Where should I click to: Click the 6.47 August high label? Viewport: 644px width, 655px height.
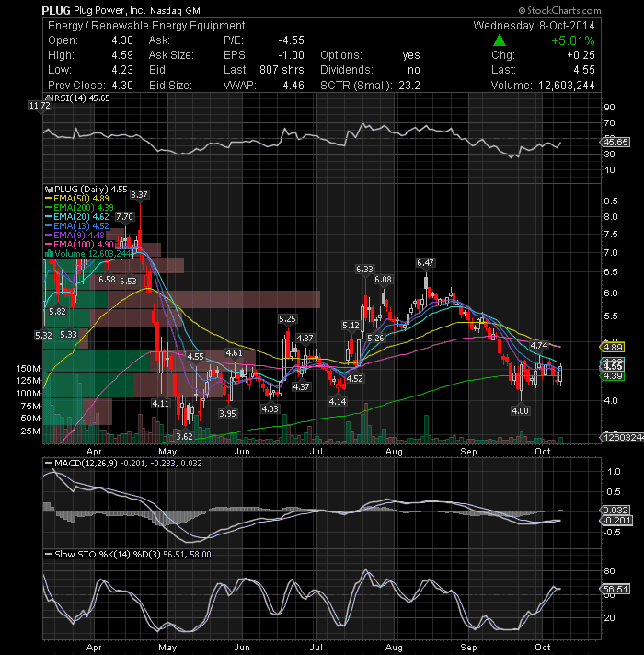coord(425,263)
